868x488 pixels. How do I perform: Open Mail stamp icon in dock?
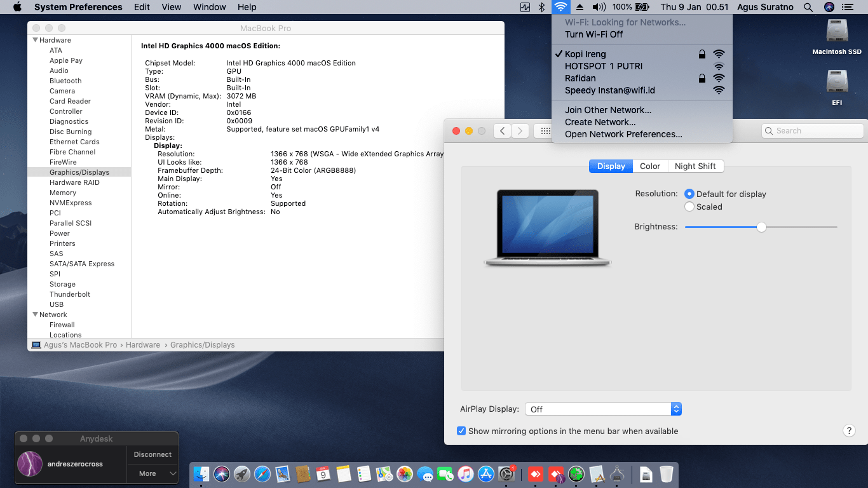(283, 474)
